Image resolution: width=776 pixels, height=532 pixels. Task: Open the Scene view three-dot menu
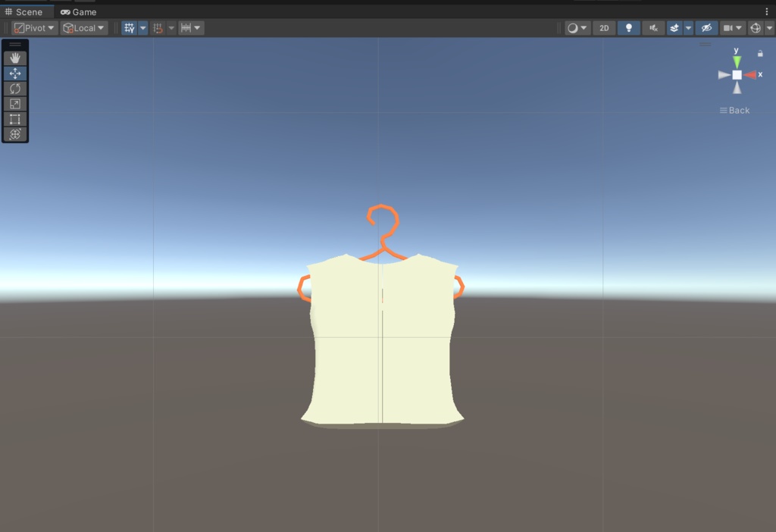click(767, 12)
